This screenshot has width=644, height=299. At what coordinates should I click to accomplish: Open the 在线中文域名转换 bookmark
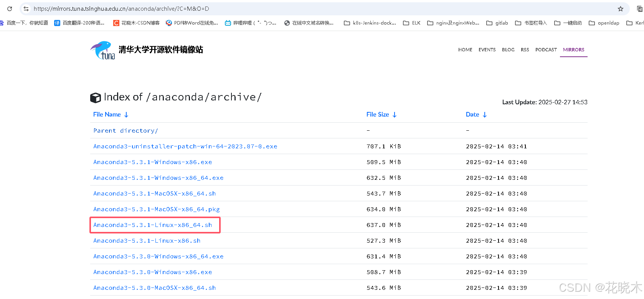[x=309, y=23]
